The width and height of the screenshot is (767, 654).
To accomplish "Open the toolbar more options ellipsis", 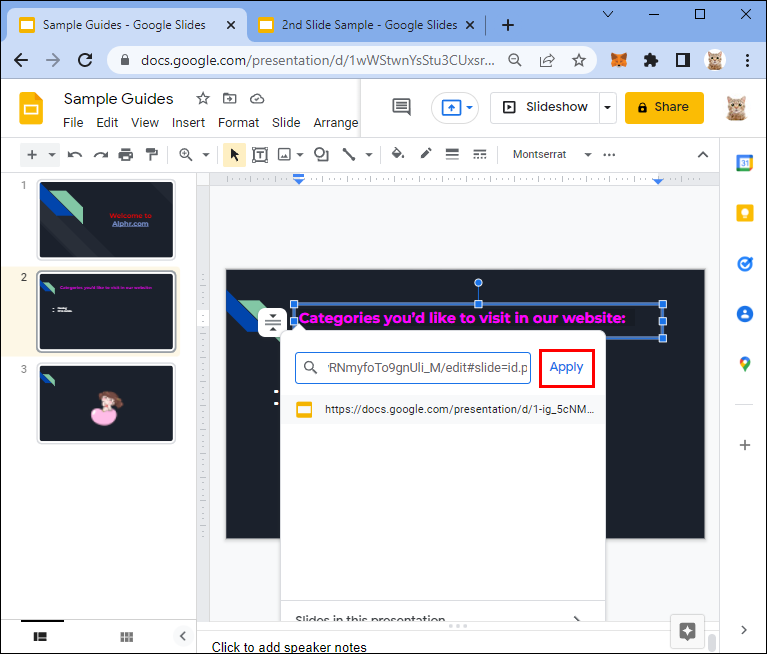I will (609, 155).
